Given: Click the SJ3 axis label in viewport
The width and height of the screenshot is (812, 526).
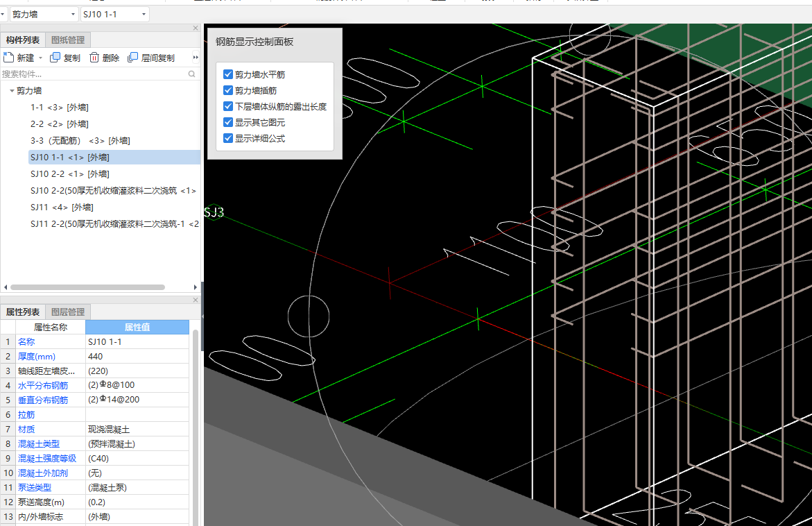Looking at the screenshot, I should click(214, 212).
